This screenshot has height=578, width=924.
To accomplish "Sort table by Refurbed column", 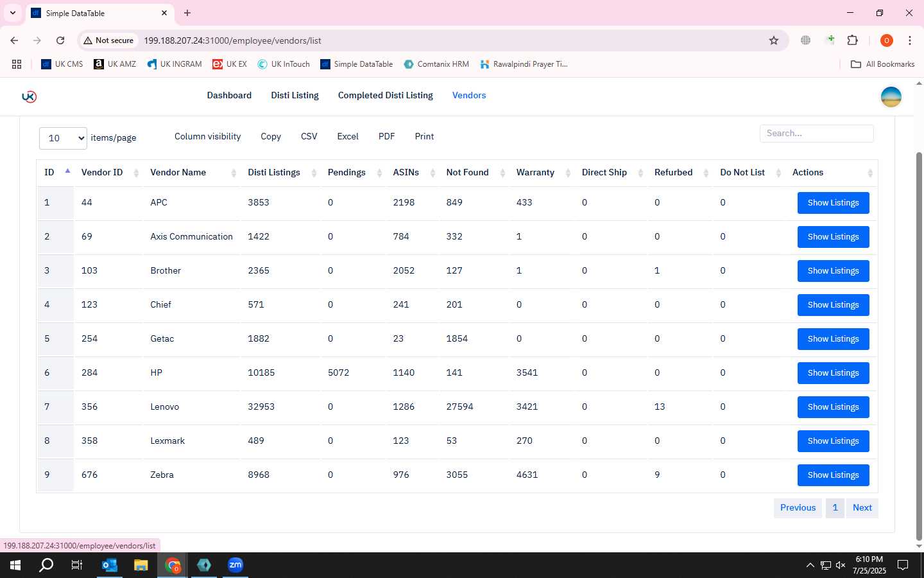I will click(680, 172).
